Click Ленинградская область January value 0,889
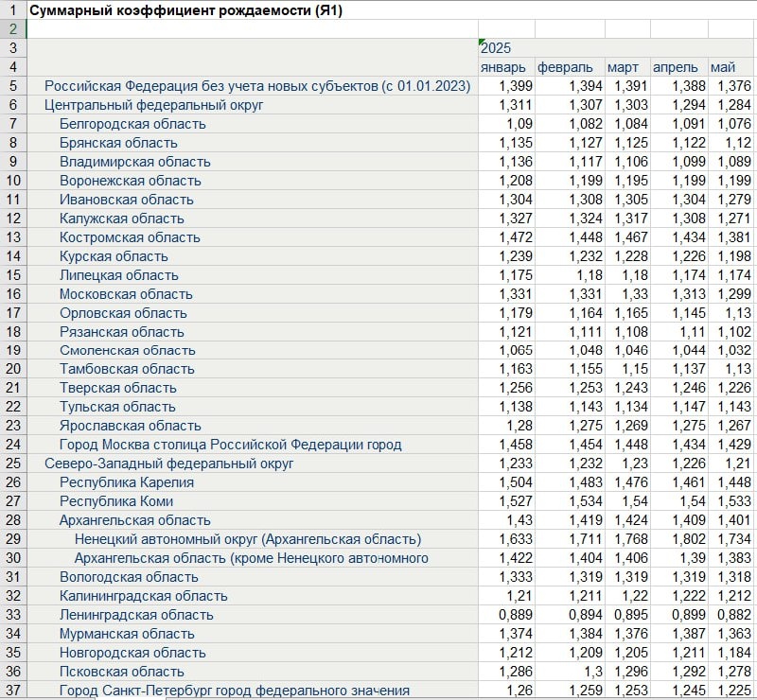The image size is (757, 700). [x=506, y=615]
